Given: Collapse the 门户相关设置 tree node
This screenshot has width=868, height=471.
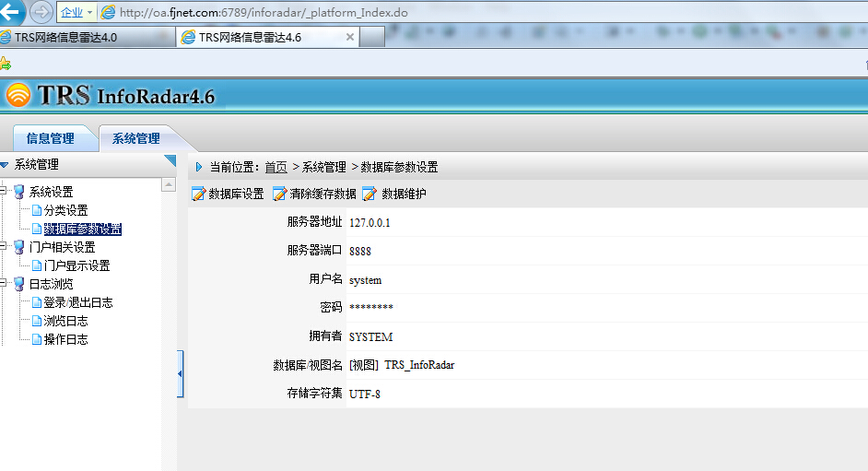Looking at the screenshot, I should pos(3,246).
